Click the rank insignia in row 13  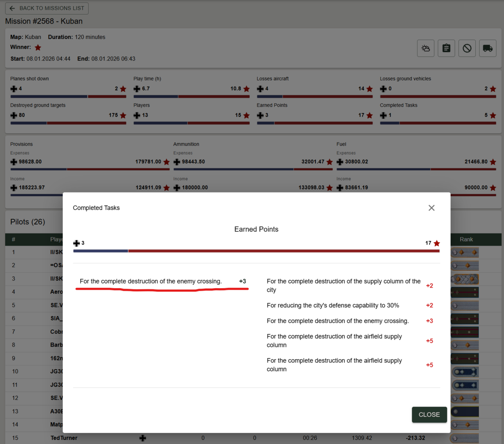click(465, 412)
